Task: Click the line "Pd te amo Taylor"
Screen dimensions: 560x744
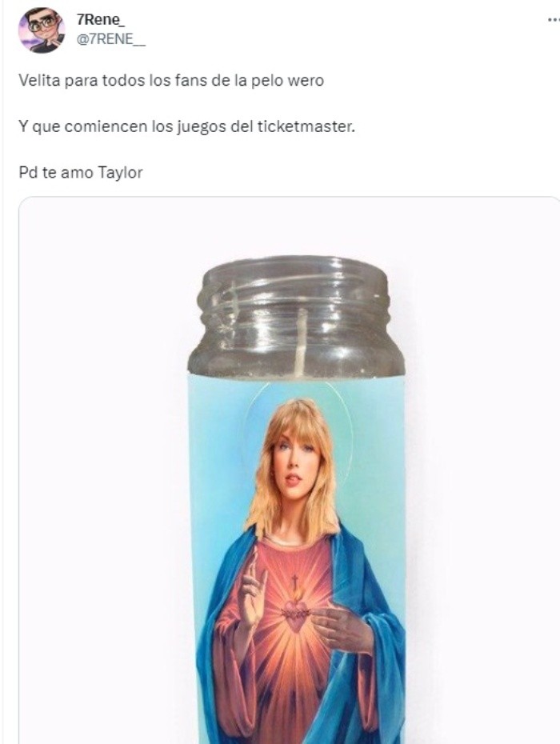Action: point(81,172)
